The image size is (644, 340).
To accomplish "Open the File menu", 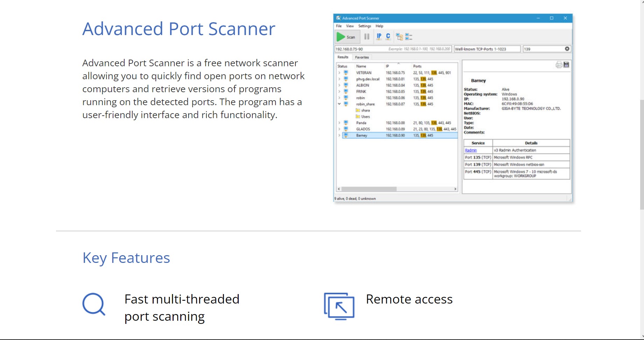I will tap(339, 26).
